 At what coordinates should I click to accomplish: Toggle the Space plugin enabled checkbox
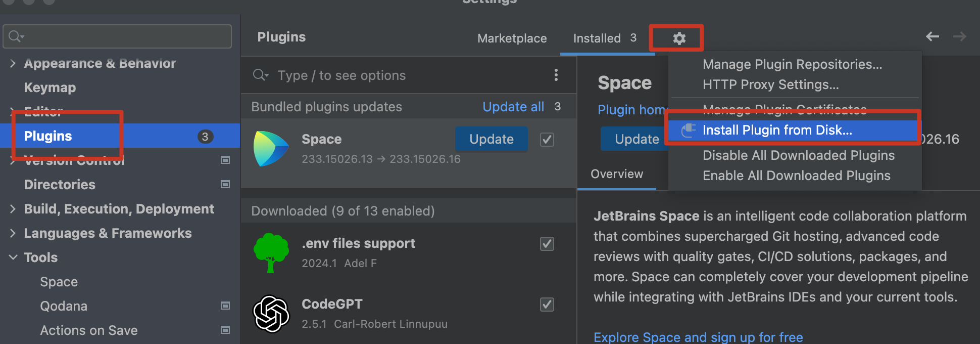(547, 139)
